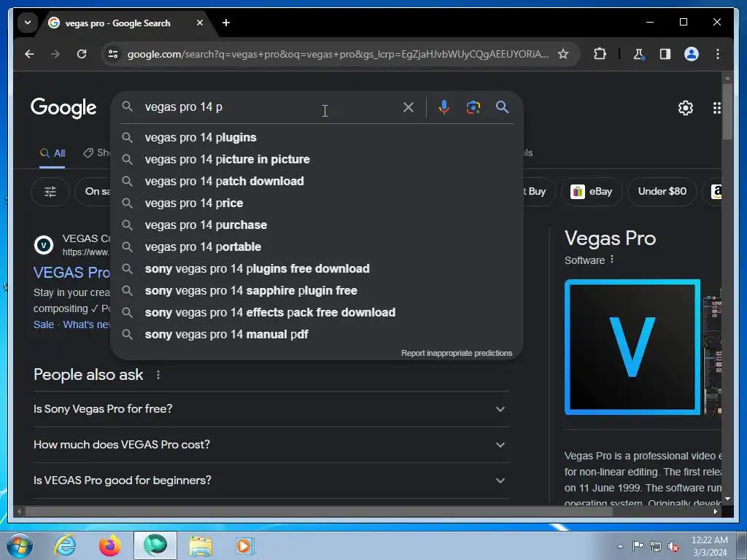Click the horizontal scrollbar at page bottom
Screen dimensions: 747x560
tap(319, 512)
